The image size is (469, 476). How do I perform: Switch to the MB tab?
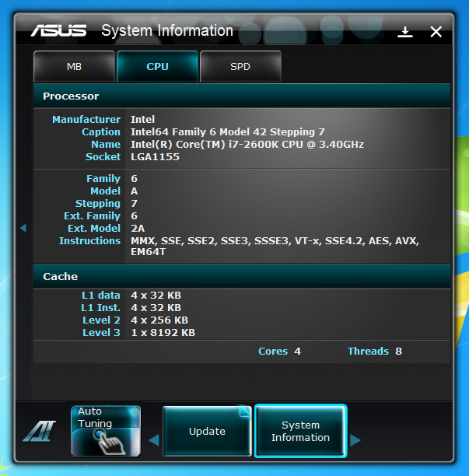(x=75, y=66)
